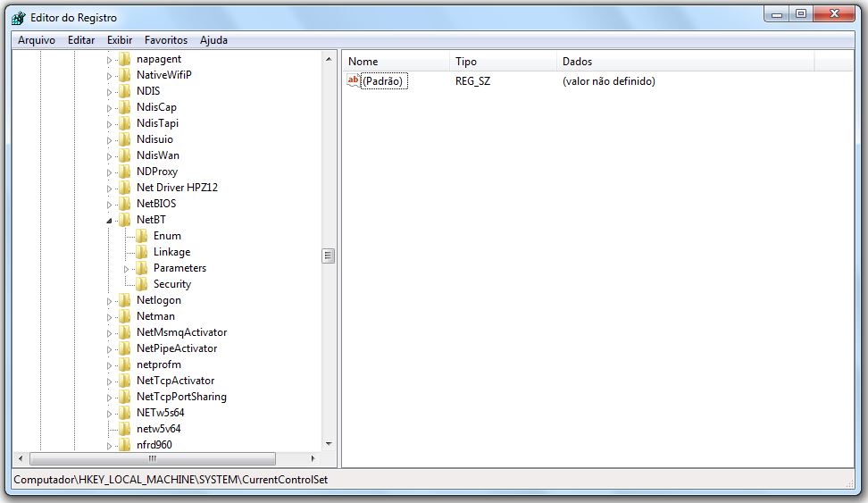The image size is (868, 503).
Task: Click the Enum subfolder icon
Action: [x=141, y=236]
